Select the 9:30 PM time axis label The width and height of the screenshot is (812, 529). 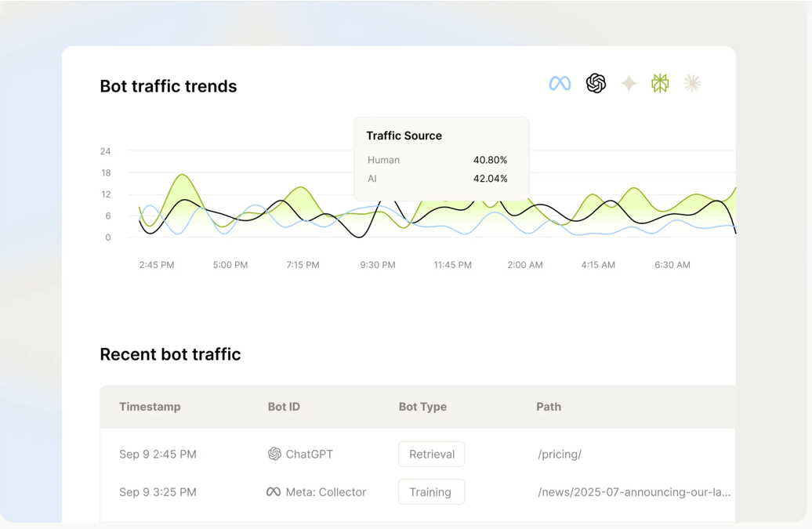pos(378,265)
